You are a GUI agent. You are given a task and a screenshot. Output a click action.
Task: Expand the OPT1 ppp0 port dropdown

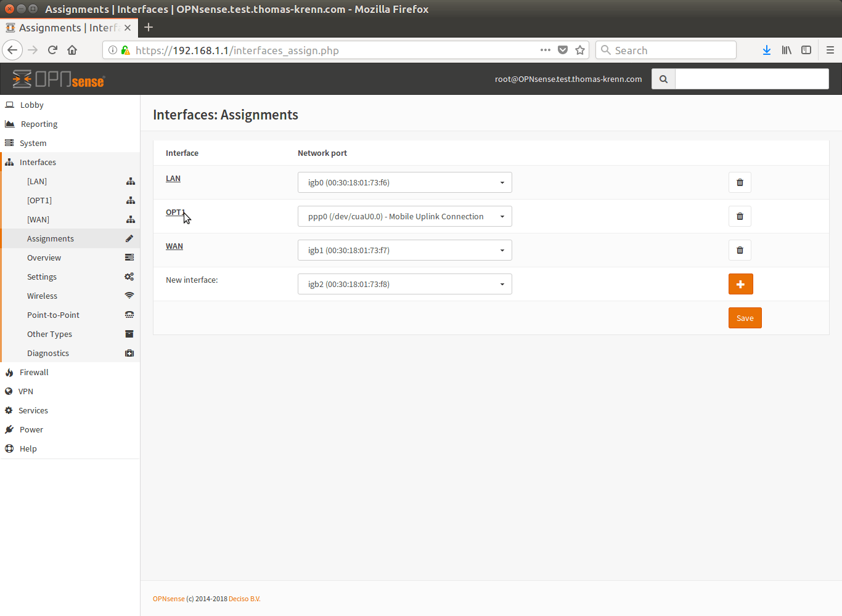(404, 216)
